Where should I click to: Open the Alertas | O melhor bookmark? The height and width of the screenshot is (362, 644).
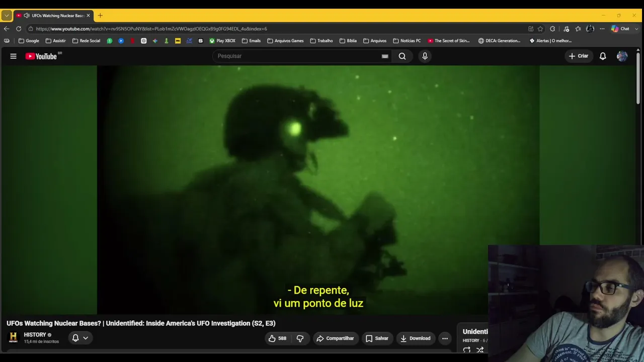(x=550, y=41)
